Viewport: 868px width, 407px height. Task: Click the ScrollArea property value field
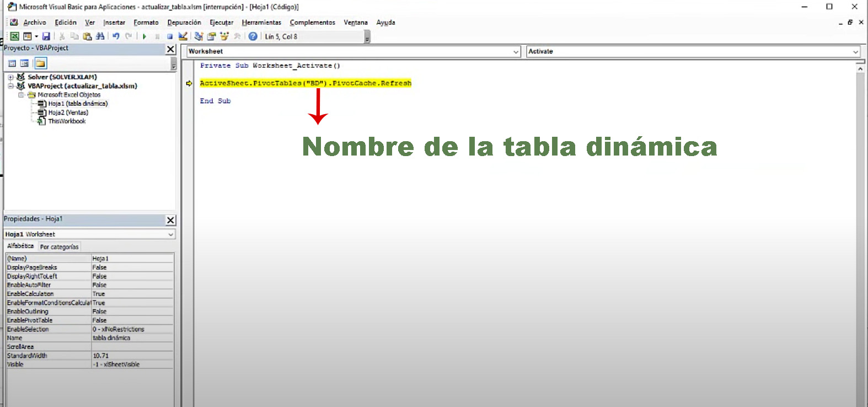tap(132, 347)
